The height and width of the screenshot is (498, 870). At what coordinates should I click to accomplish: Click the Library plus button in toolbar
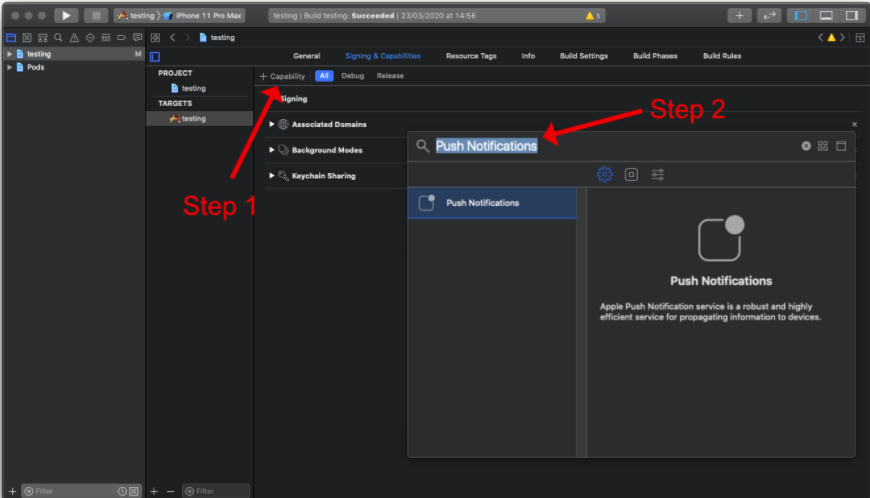coord(739,16)
